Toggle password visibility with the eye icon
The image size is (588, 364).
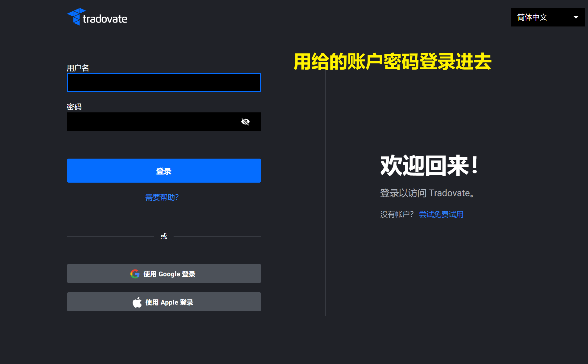click(245, 122)
